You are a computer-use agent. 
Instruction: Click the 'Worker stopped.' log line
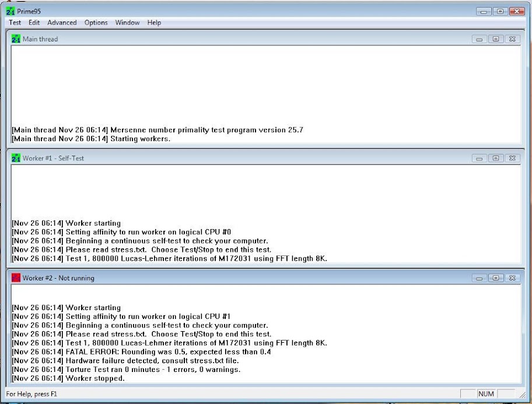[x=68, y=378]
